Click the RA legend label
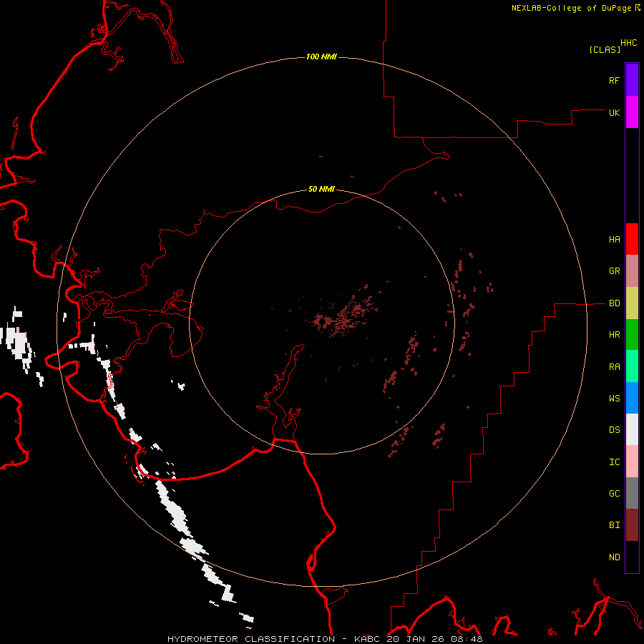The height and width of the screenshot is (644, 644). [614, 367]
